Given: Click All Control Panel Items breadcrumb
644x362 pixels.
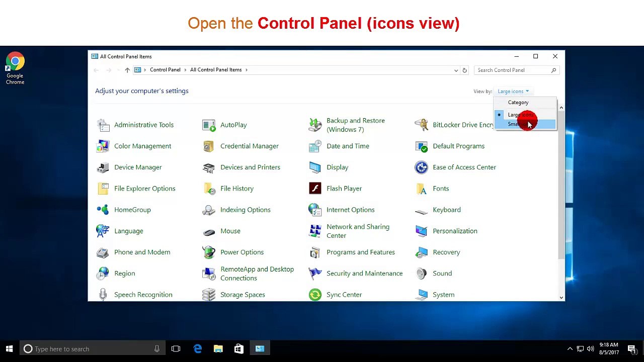Looking at the screenshot, I should 216,70.
